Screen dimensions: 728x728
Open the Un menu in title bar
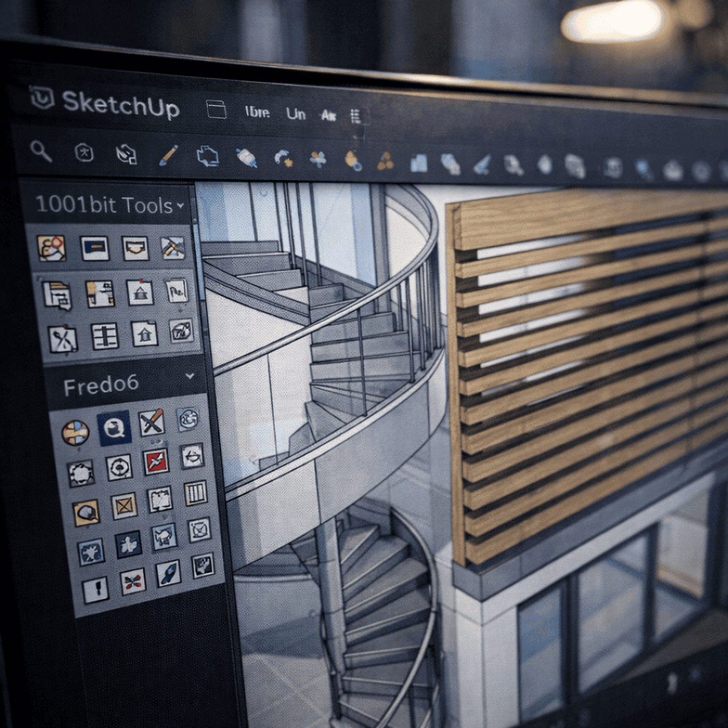[x=295, y=114]
